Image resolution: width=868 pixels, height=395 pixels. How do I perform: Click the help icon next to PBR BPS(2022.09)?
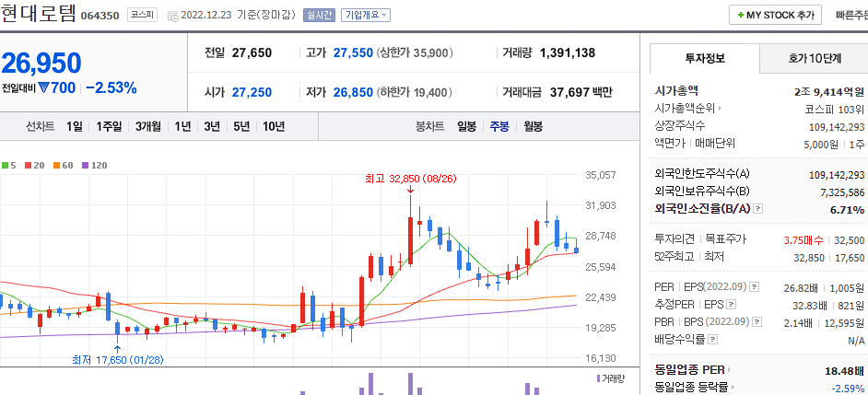(755, 321)
